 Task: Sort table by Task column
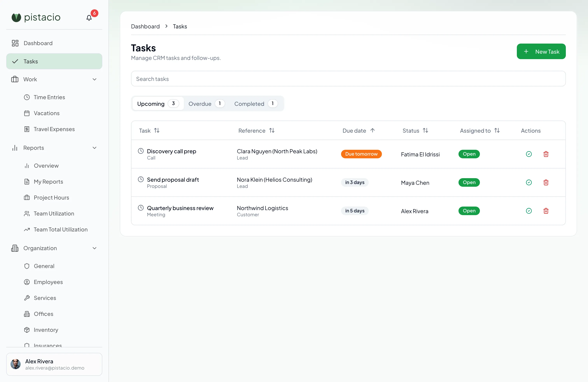[157, 131]
